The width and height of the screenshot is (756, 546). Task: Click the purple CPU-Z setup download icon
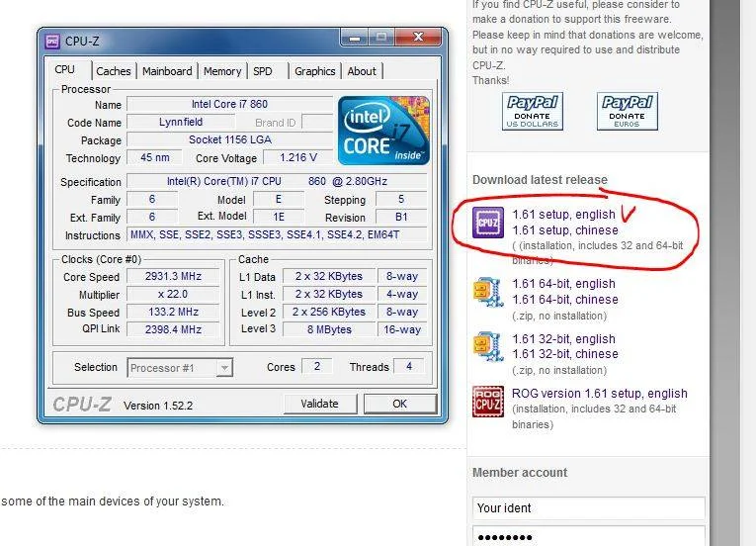click(488, 223)
